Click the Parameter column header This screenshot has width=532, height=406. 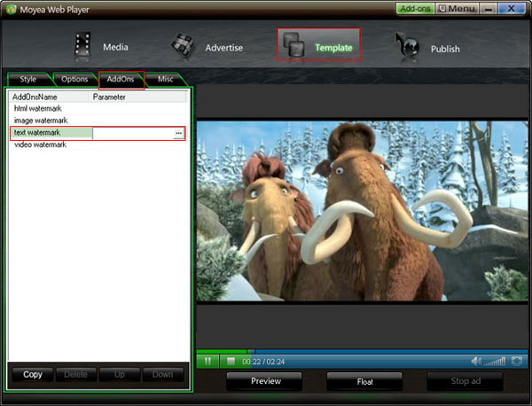[x=137, y=97]
